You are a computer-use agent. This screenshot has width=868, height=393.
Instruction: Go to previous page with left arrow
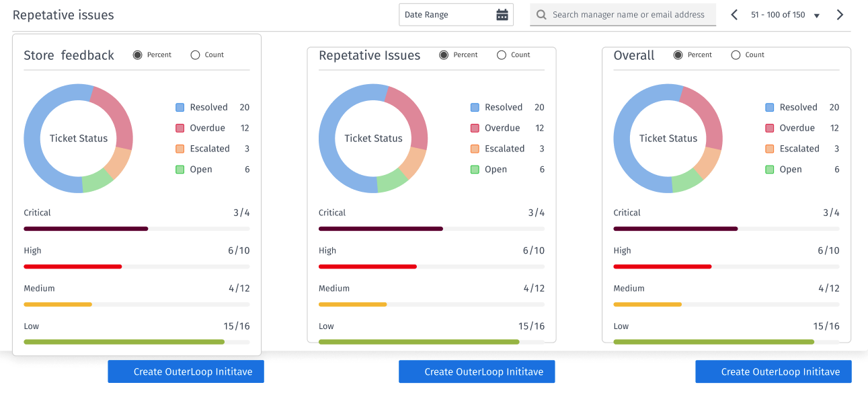click(734, 15)
